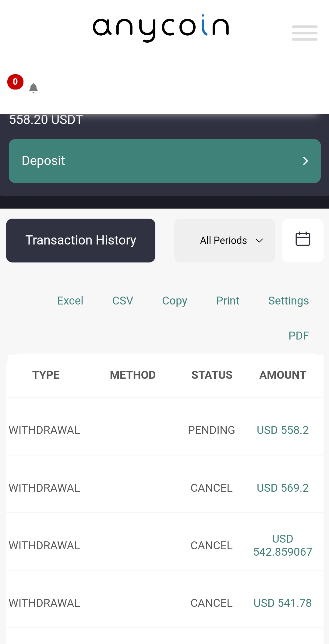329x644 pixels.
Task: Export transactions as PDF
Action: [299, 336]
